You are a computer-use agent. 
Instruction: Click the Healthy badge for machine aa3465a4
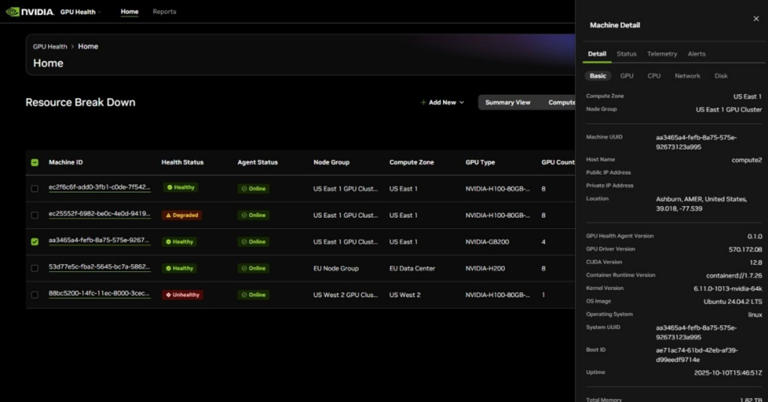(x=180, y=242)
